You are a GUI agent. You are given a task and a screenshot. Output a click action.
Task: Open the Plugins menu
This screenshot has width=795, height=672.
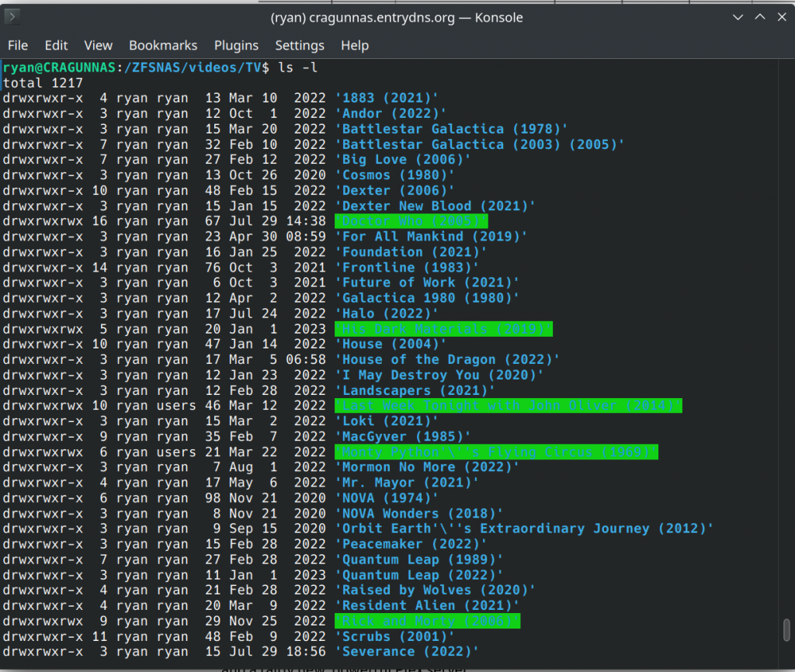tap(236, 46)
